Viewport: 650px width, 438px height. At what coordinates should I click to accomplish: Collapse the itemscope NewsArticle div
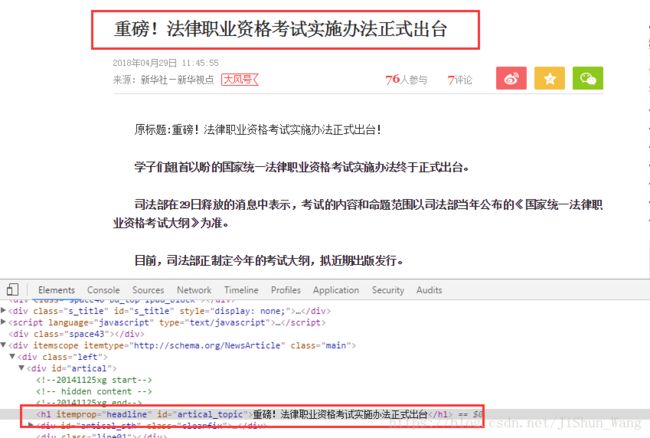pyautogui.click(x=4, y=345)
